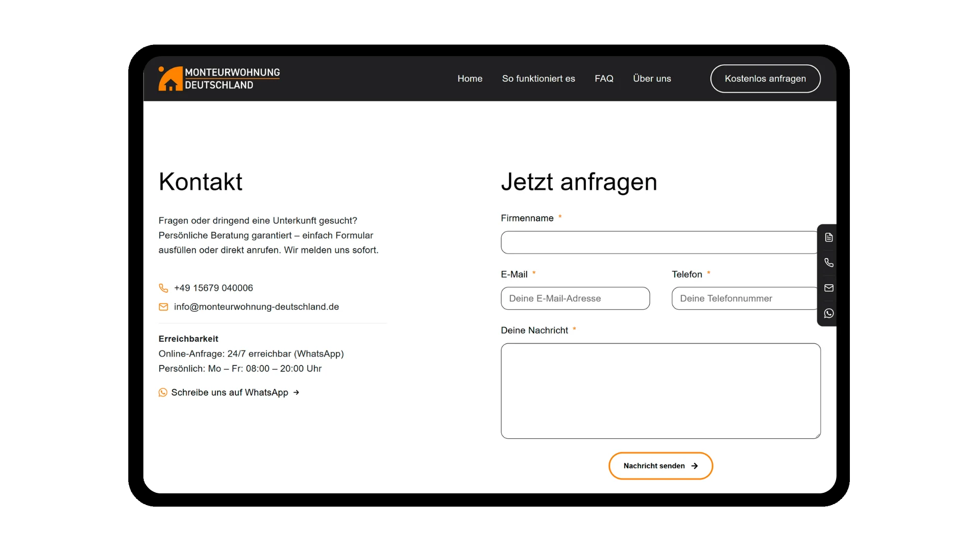
Task: Click the Firmenname field label
Action: 527,218
